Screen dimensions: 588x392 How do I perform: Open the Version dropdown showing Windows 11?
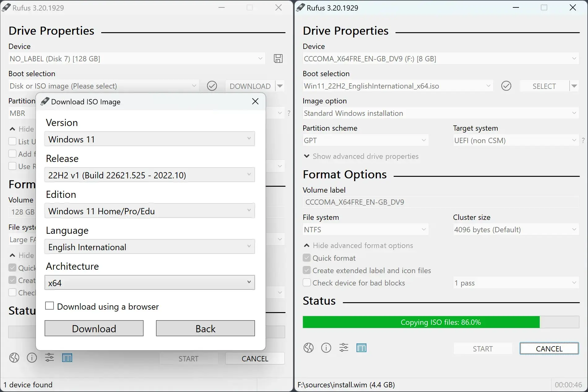click(x=150, y=139)
